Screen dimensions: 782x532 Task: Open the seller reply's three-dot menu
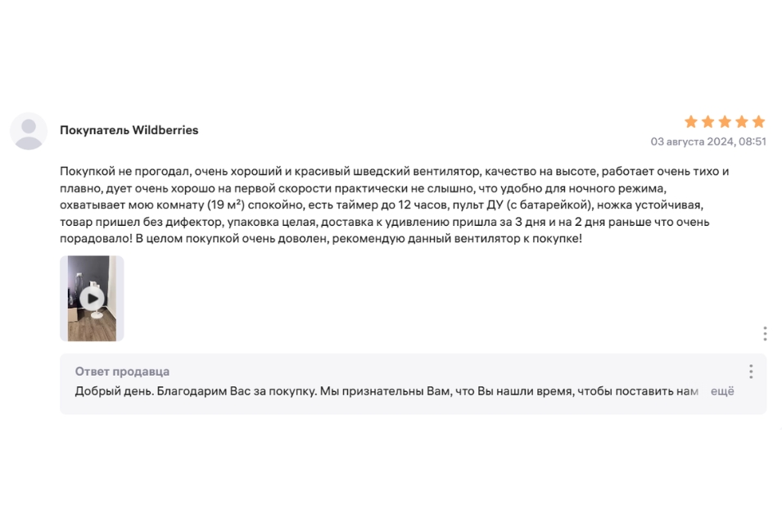tap(750, 372)
